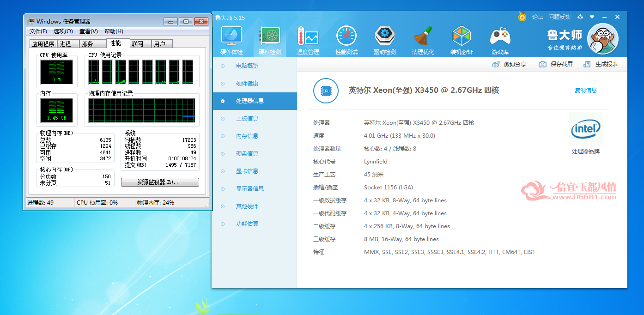Image resolution: width=644 pixels, height=315 pixels.
Task: Select 主板信息 in the Ludashi sidebar
Action: coord(255,119)
